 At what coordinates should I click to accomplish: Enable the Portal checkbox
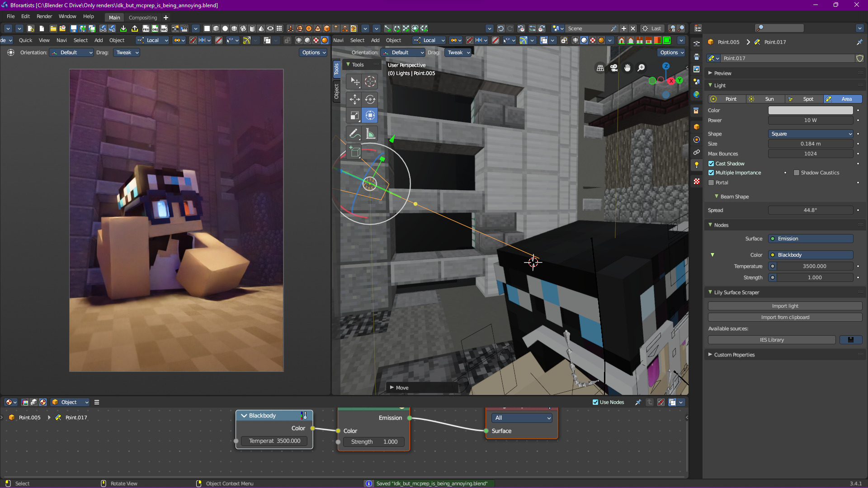point(711,183)
